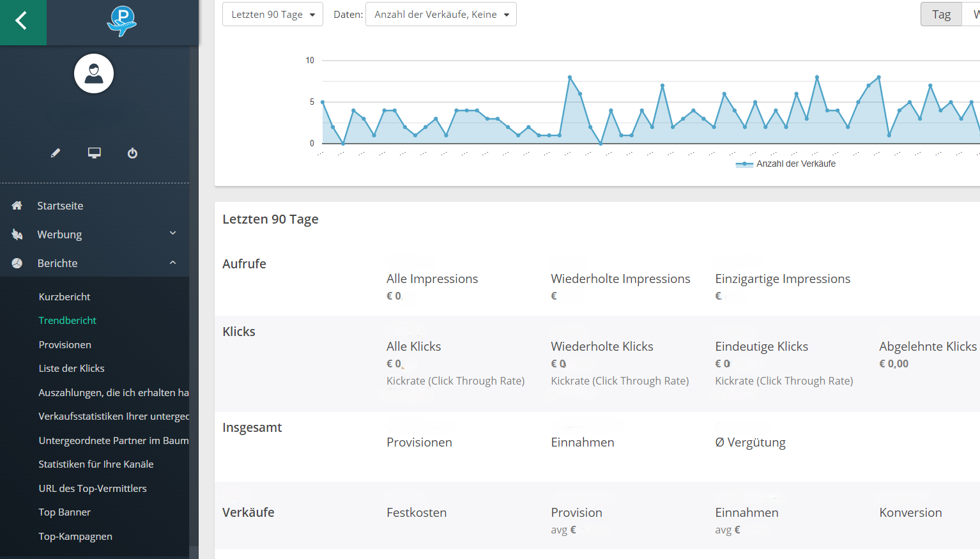The image size is (980, 559).
Task: Switch chart view to Tag
Action: click(941, 14)
